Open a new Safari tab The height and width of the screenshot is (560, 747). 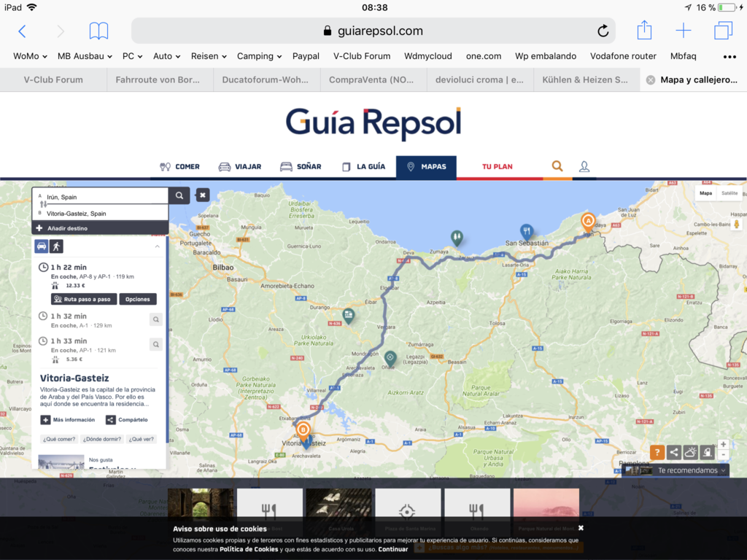point(683,31)
